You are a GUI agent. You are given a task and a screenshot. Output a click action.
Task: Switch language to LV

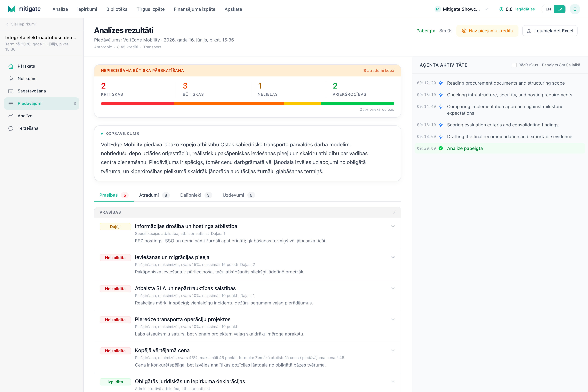click(x=560, y=9)
